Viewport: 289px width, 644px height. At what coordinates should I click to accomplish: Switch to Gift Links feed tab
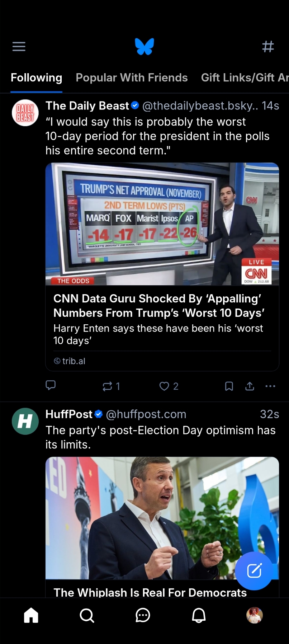point(245,77)
